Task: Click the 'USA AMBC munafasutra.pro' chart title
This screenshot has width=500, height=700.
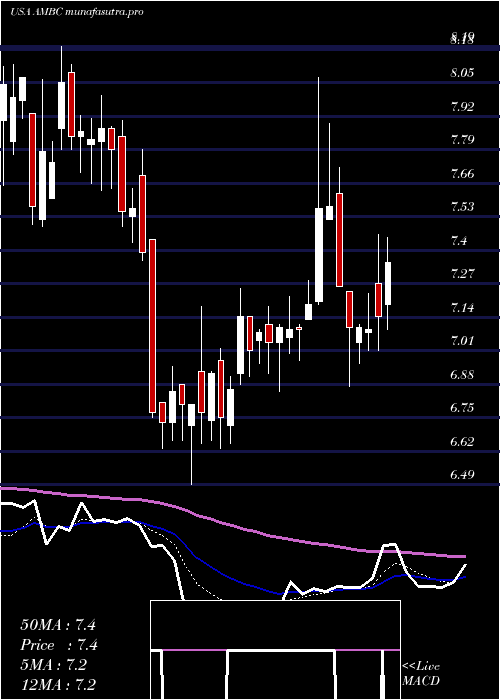Action: (77, 12)
